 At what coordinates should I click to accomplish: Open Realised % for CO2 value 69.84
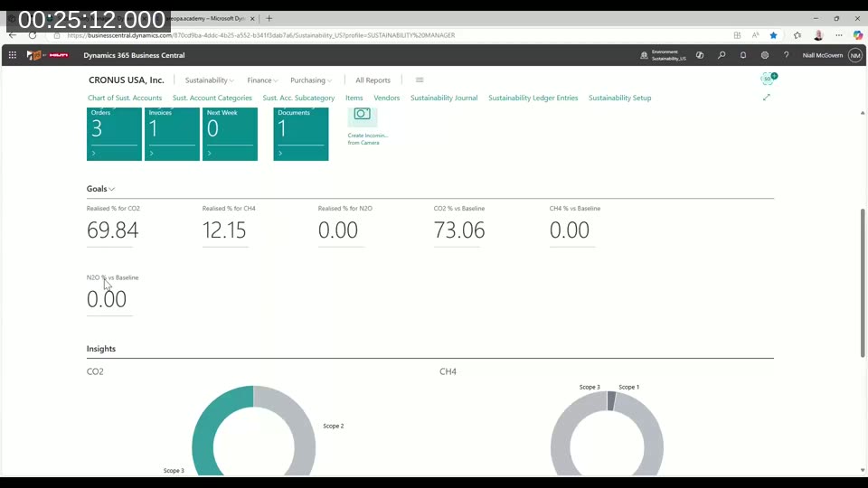click(x=112, y=230)
